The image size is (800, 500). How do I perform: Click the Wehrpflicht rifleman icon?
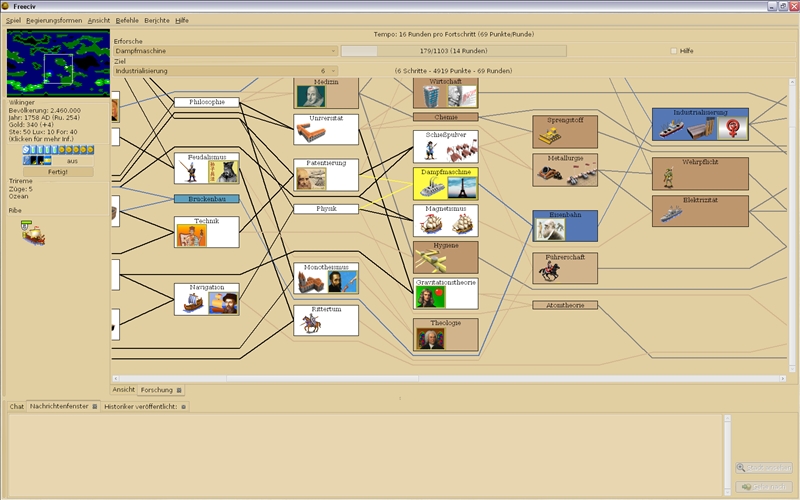click(668, 178)
